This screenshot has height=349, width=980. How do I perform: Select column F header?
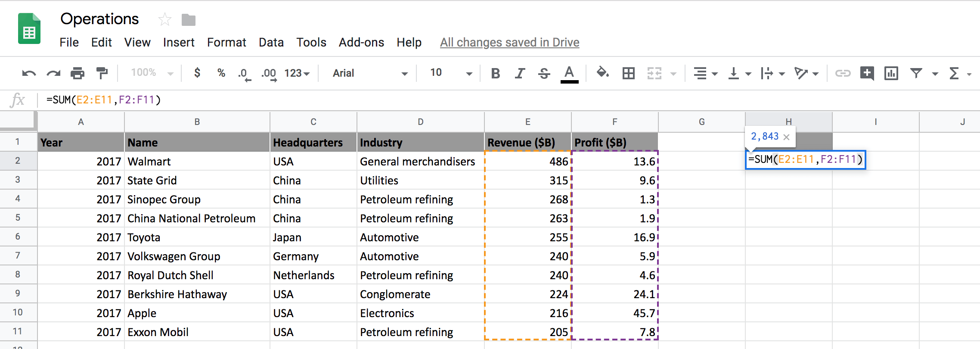pyautogui.click(x=615, y=122)
